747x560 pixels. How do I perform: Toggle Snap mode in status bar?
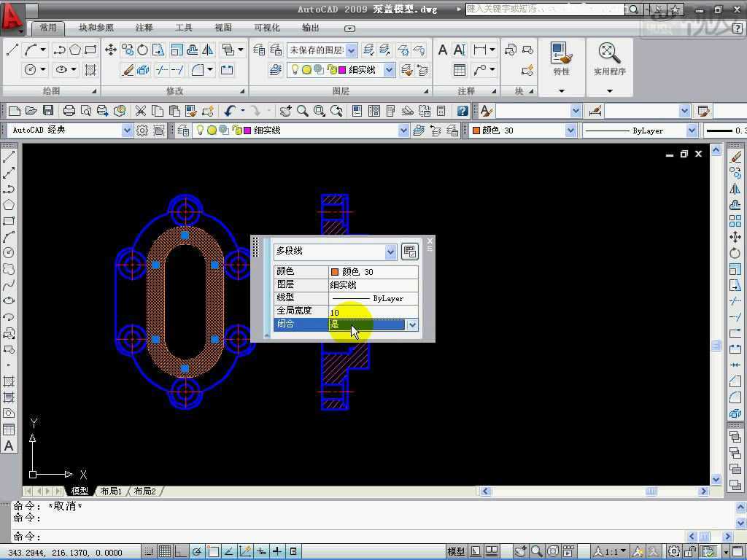[149, 551]
